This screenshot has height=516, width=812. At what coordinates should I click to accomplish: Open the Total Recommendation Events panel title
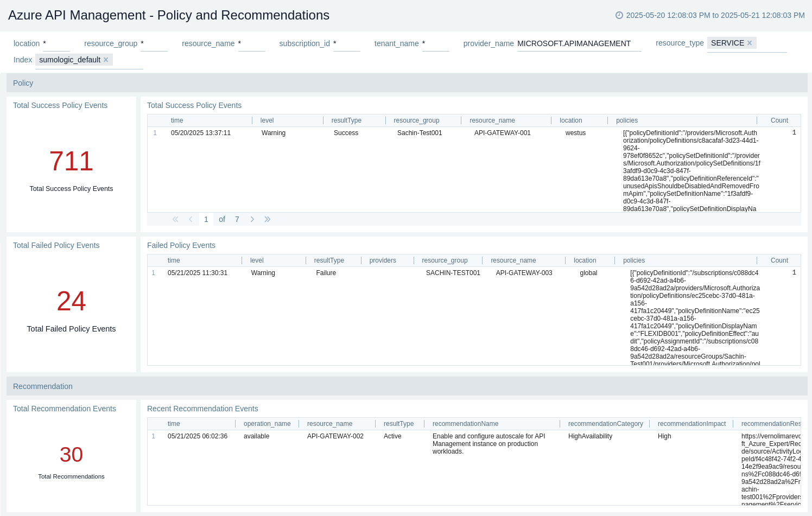pos(65,409)
